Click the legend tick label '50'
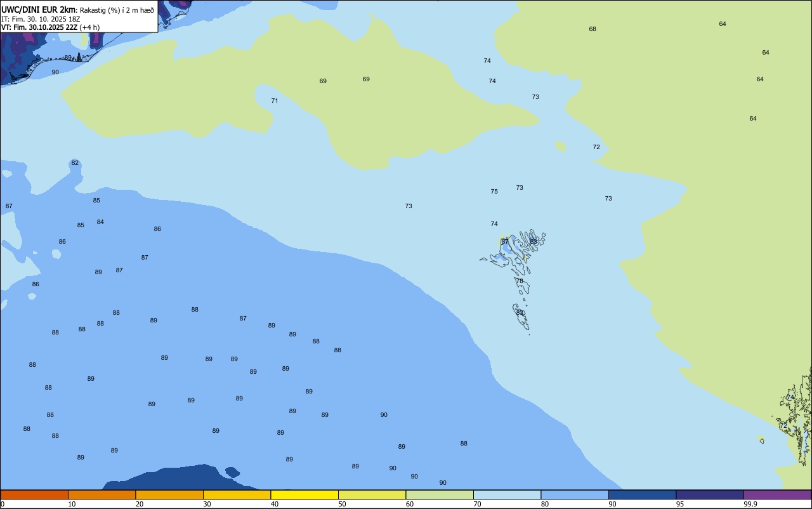 (342, 504)
